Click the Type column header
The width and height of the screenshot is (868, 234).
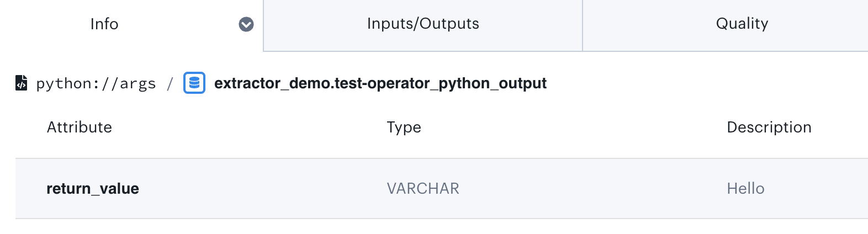[404, 127]
